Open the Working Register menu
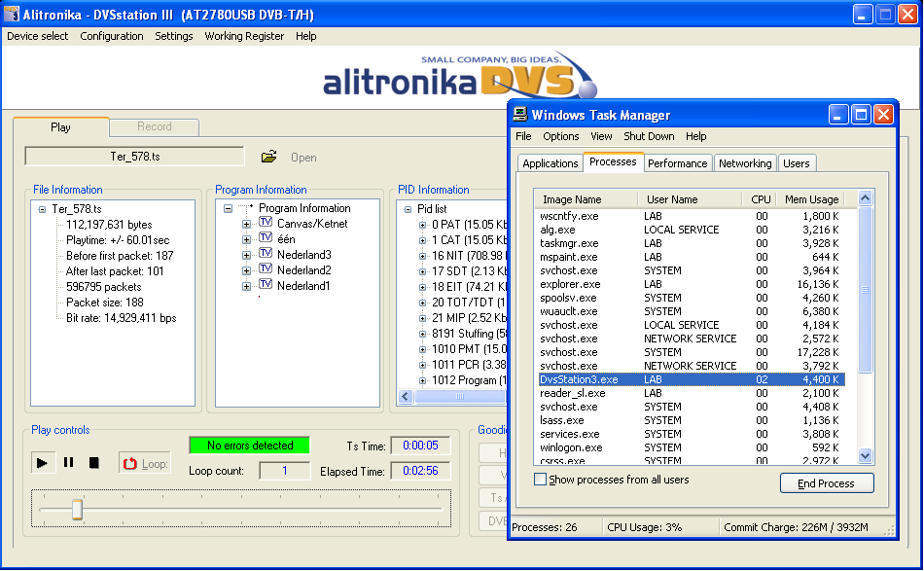Image resolution: width=924 pixels, height=571 pixels. pyautogui.click(x=244, y=36)
